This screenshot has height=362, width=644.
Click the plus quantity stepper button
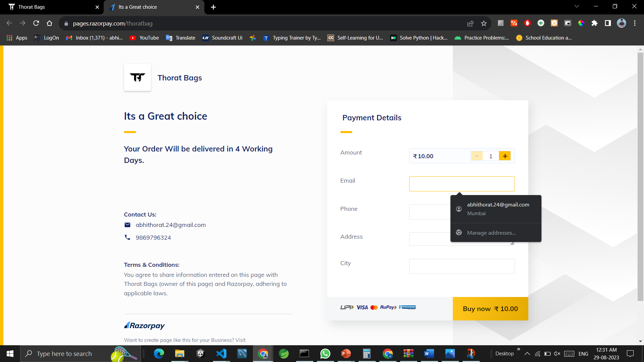504,156
